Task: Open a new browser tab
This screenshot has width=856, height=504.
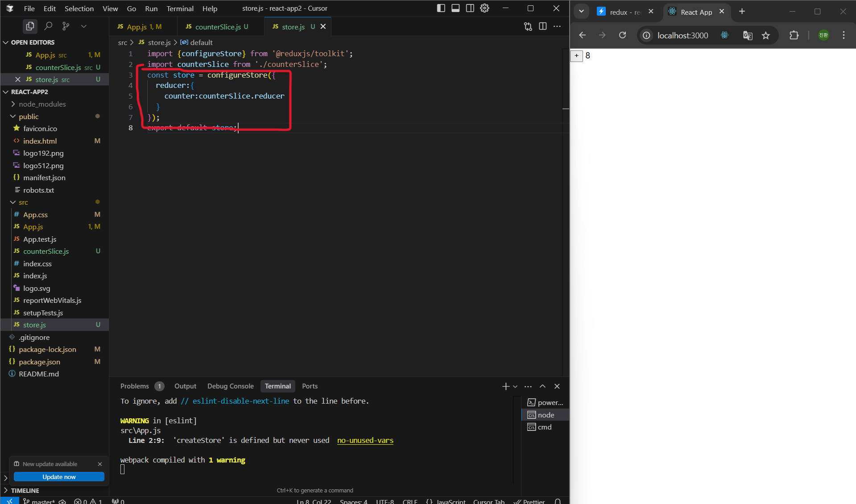Action: [742, 12]
